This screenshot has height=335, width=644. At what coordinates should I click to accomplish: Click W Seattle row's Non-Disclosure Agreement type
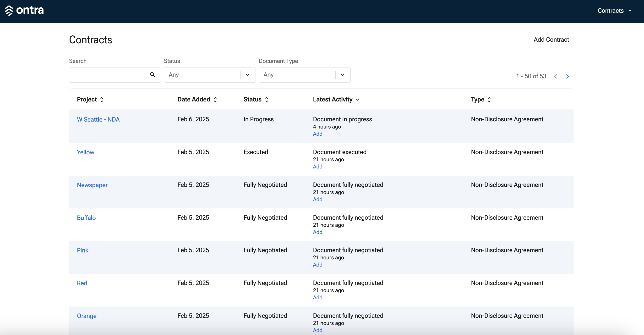click(507, 119)
